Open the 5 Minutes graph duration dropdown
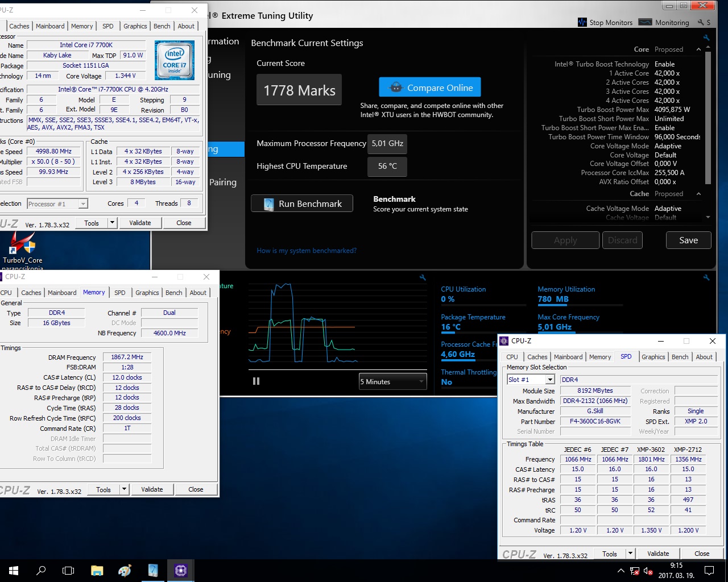This screenshot has height=582, width=728. pyautogui.click(x=392, y=381)
